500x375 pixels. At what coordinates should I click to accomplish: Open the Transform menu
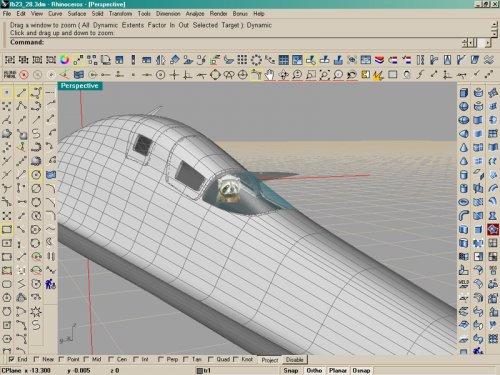tap(120, 14)
